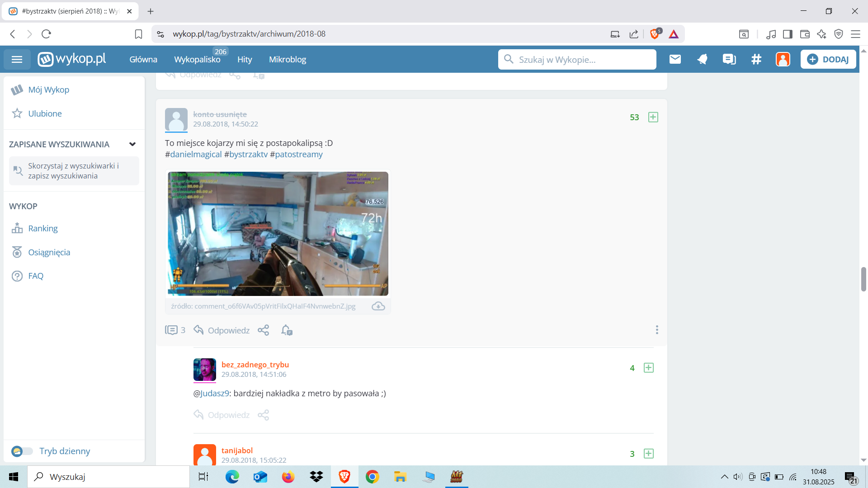The height and width of the screenshot is (488, 868).
Task: Expand the 3 comments counter
Action: (175, 330)
